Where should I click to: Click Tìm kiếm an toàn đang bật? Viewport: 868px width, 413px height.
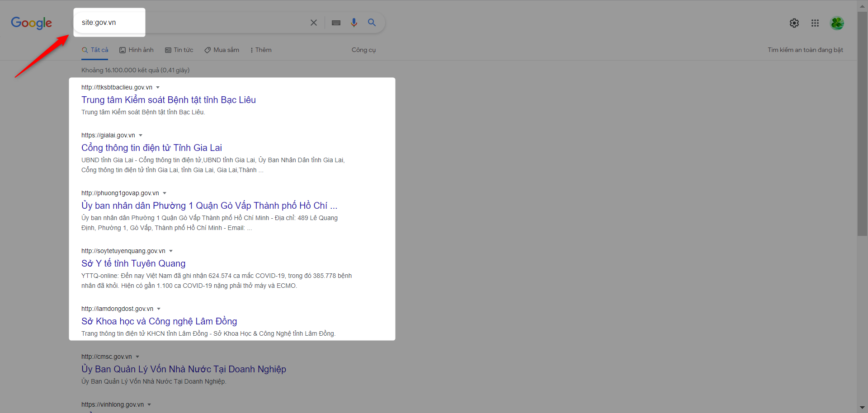click(x=805, y=50)
